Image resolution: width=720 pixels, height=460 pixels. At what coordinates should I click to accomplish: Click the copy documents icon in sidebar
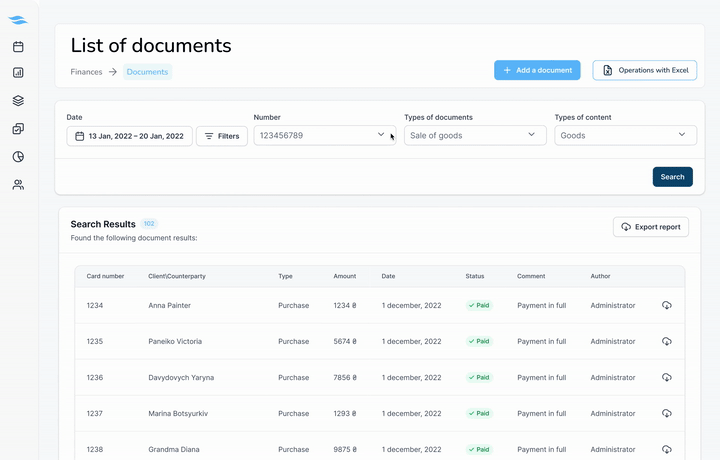click(18, 129)
